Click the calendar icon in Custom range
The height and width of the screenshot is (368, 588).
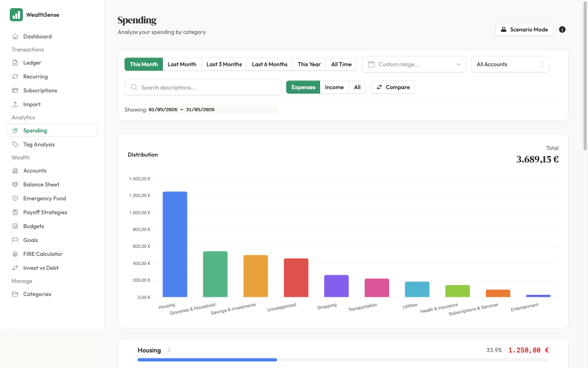click(x=371, y=64)
